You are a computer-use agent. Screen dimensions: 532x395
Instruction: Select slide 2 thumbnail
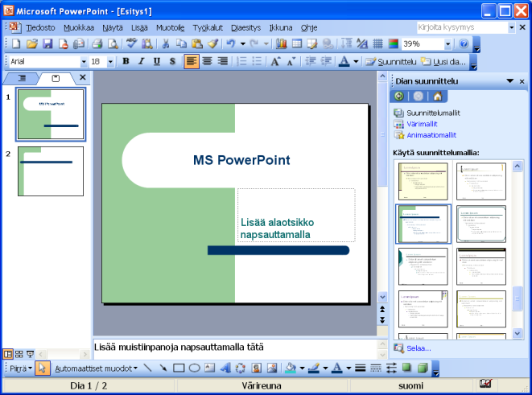[x=51, y=171]
